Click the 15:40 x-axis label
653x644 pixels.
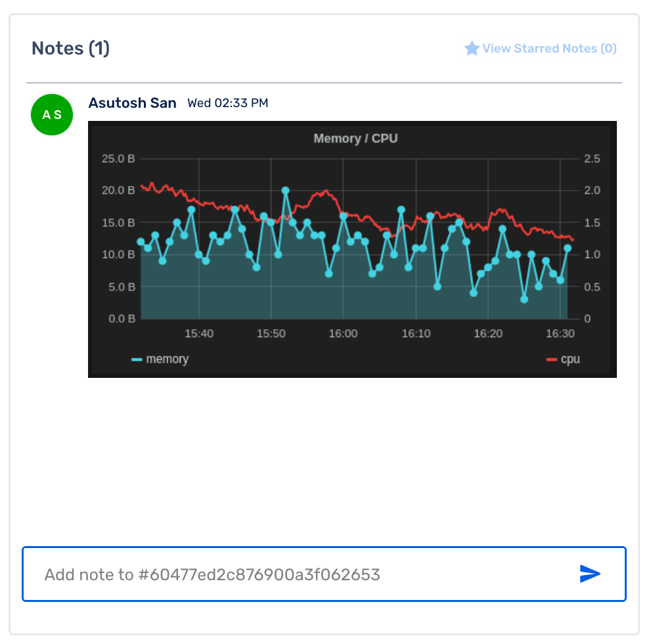pos(199,334)
